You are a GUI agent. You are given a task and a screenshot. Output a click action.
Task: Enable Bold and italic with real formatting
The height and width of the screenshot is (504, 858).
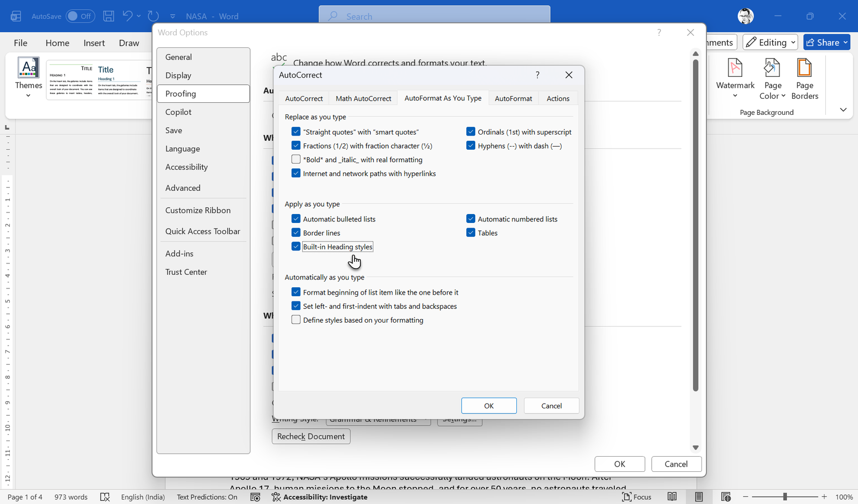(296, 159)
